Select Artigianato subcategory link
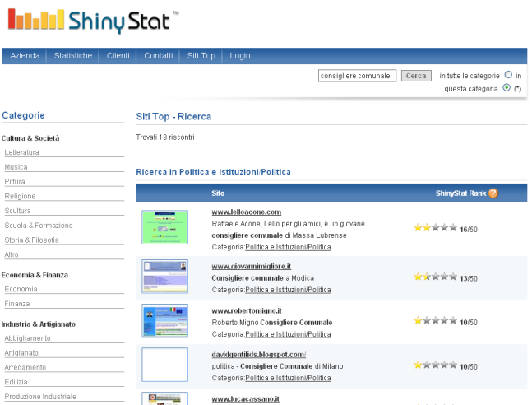 21,352
